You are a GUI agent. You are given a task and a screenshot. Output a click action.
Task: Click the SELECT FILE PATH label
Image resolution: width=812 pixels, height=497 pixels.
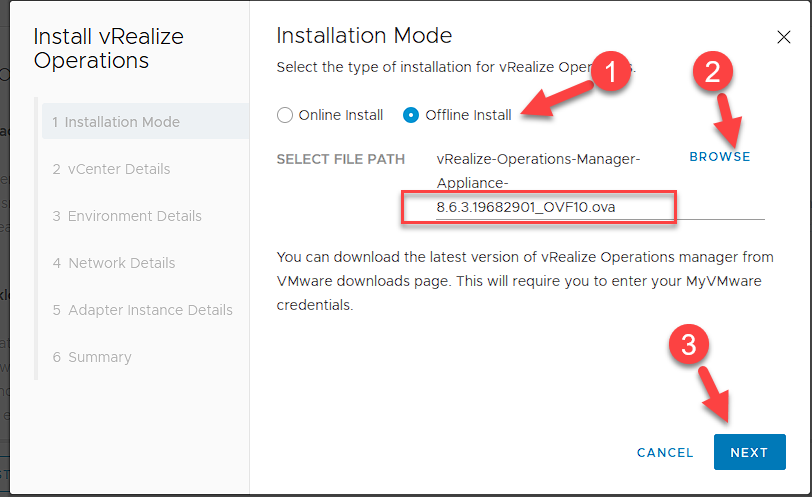(x=341, y=159)
